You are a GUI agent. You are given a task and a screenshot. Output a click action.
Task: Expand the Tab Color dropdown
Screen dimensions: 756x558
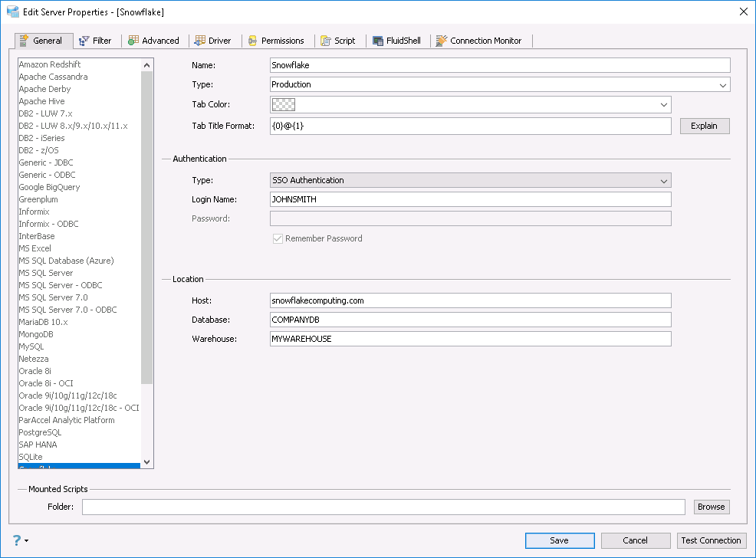[664, 105]
